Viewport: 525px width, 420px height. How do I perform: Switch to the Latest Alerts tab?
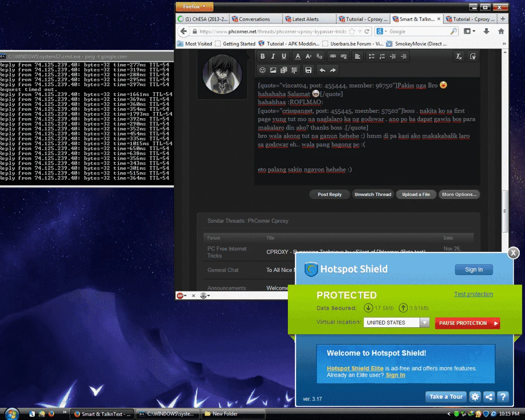click(309, 19)
